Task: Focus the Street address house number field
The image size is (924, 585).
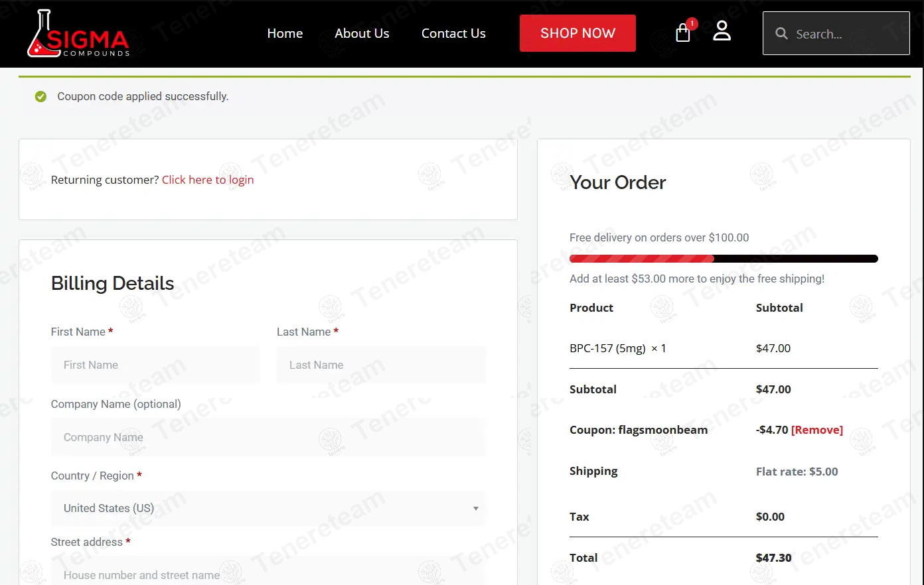Action: coord(268,572)
